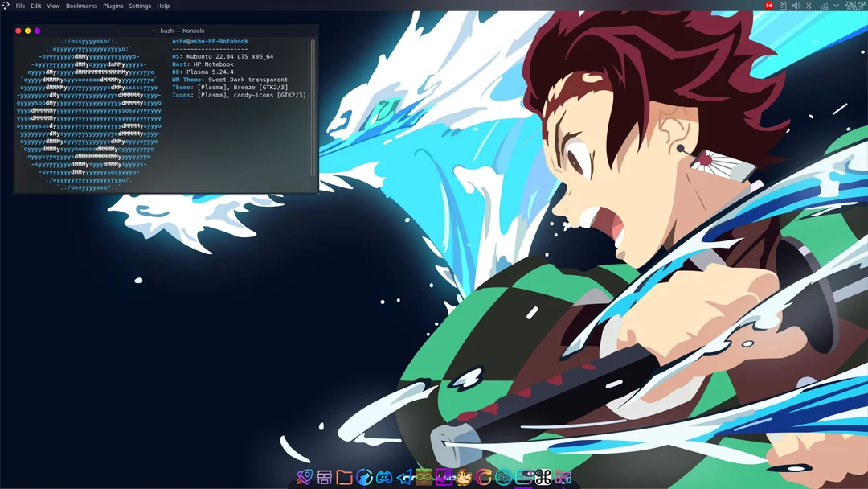Open the Plugins menu in Konsole
Viewport: 868px width, 489px height.
click(112, 6)
